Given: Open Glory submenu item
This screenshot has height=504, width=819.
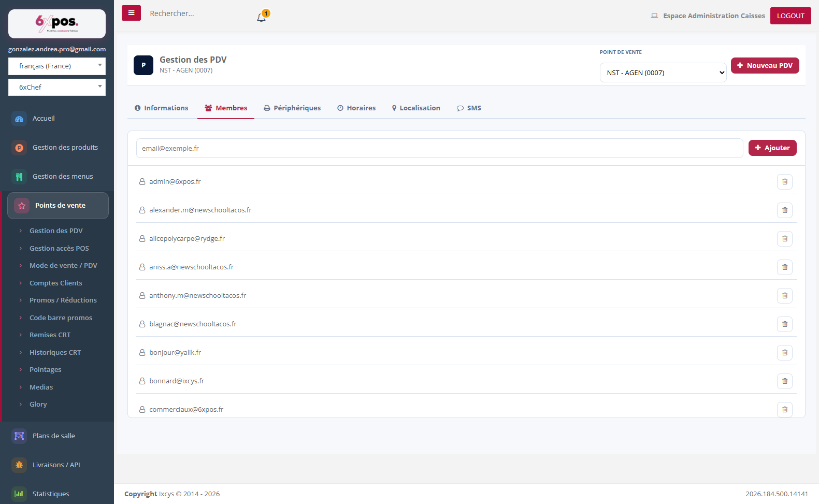Looking at the screenshot, I should (38, 405).
